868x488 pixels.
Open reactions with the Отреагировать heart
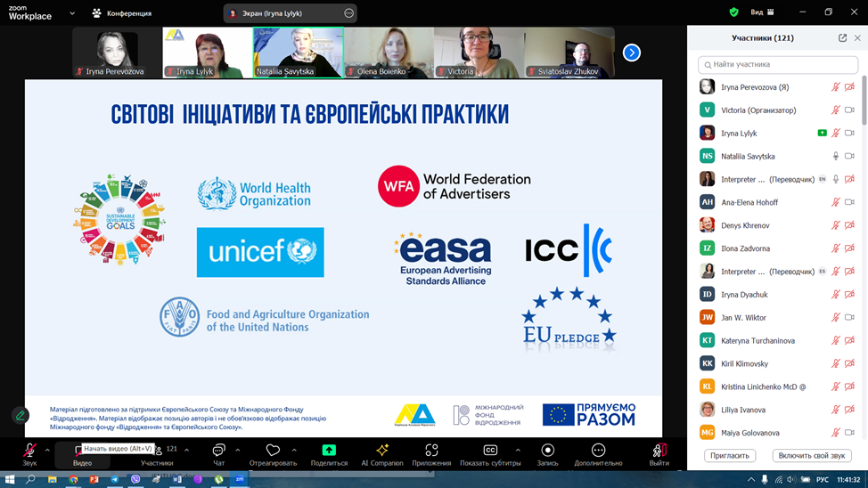273,455
